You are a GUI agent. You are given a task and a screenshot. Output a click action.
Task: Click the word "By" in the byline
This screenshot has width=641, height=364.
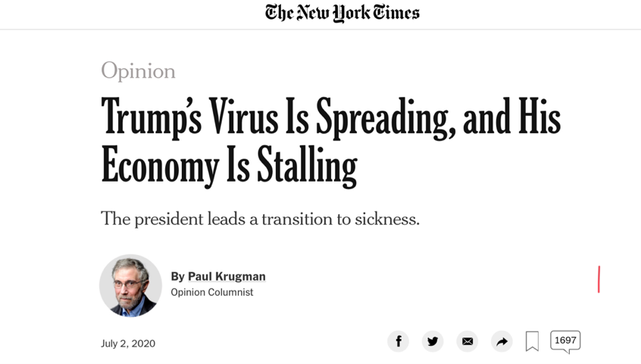(177, 276)
